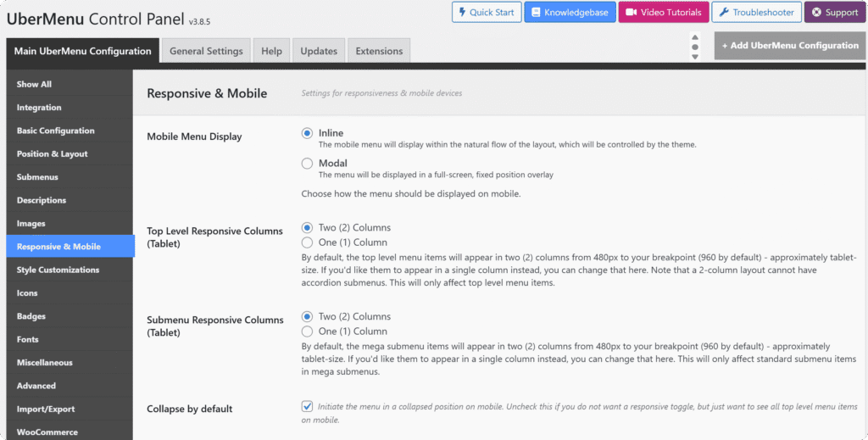The width and height of the screenshot is (868, 440).
Task: Click the lifesaver Support icon
Action: [816, 12]
